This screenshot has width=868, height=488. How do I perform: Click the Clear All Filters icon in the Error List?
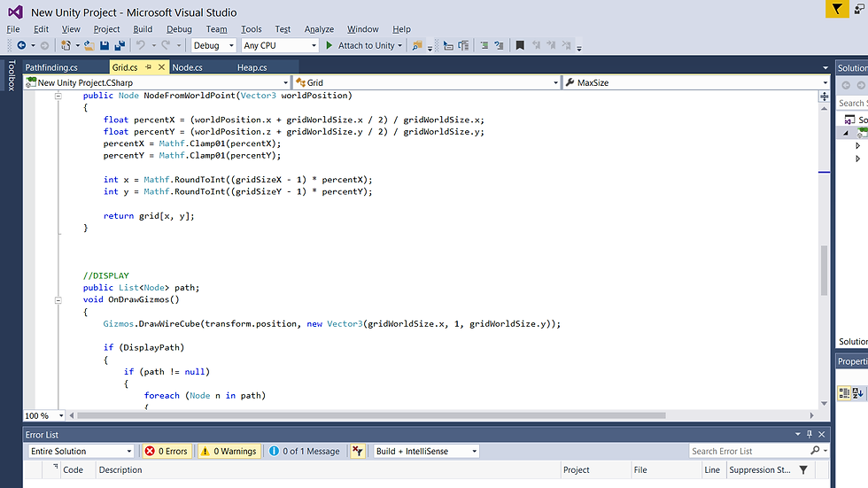[x=358, y=451]
